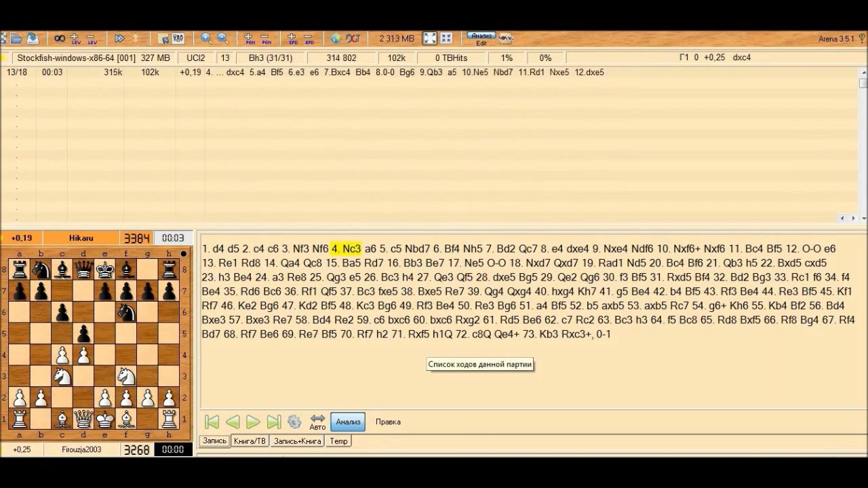Open a file with the folder icon
Screen dimensions: 868x488
coord(16,39)
